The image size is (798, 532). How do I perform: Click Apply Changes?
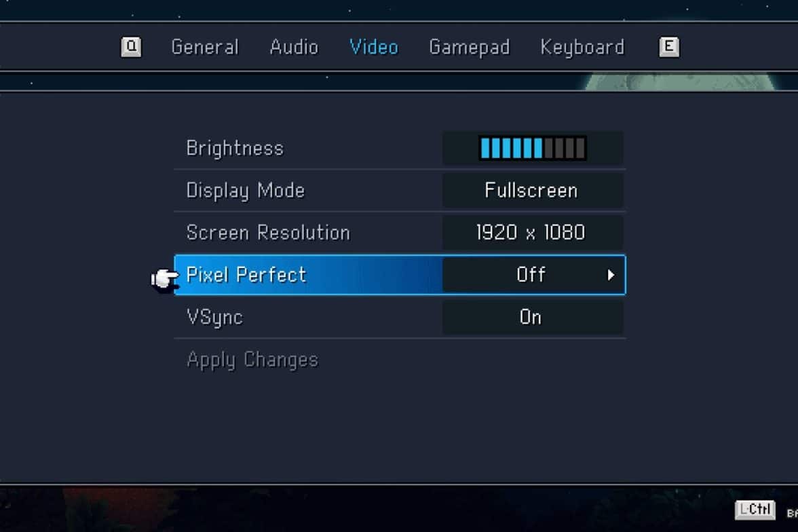point(252,360)
